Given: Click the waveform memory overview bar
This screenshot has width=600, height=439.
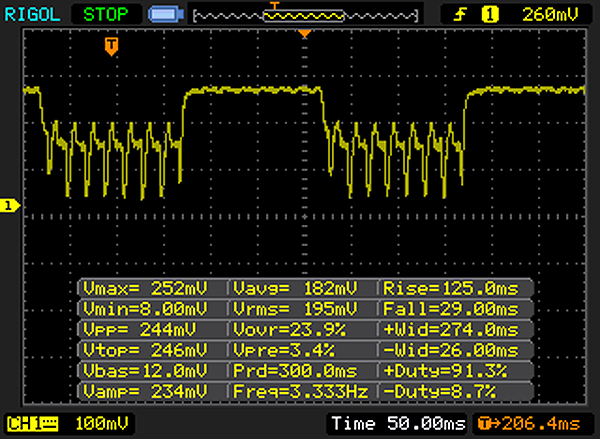Looking at the screenshot, I should click(306, 16).
